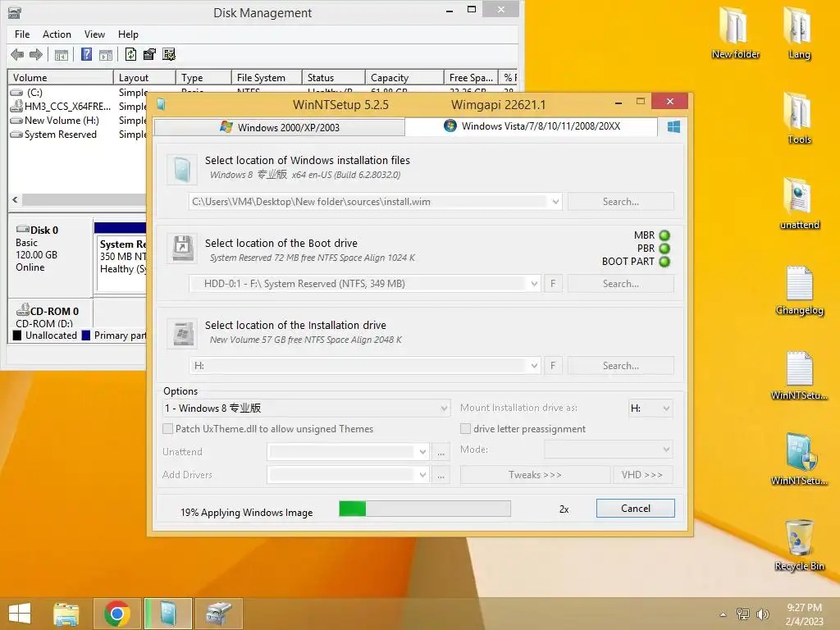Image resolution: width=840 pixels, height=630 pixels.
Task: Open the New folder desktop icon
Action: (x=735, y=32)
